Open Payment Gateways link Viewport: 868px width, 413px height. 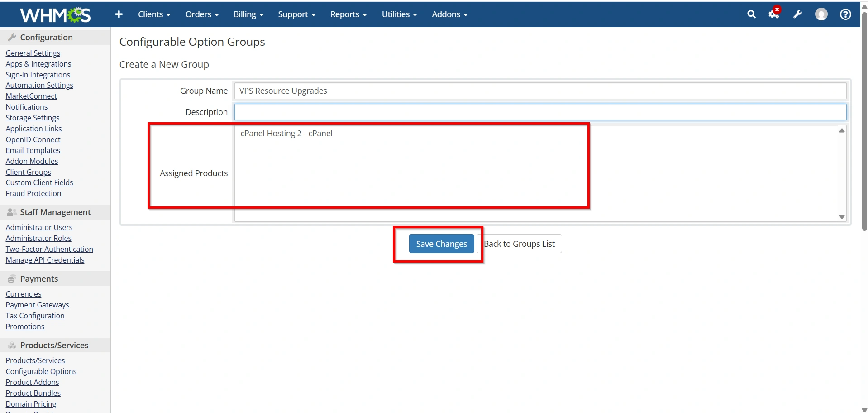point(37,305)
